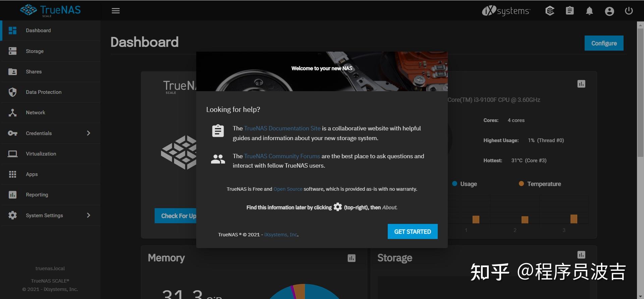Click the Shares folder icon
The width and height of the screenshot is (644, 299).
12,71
